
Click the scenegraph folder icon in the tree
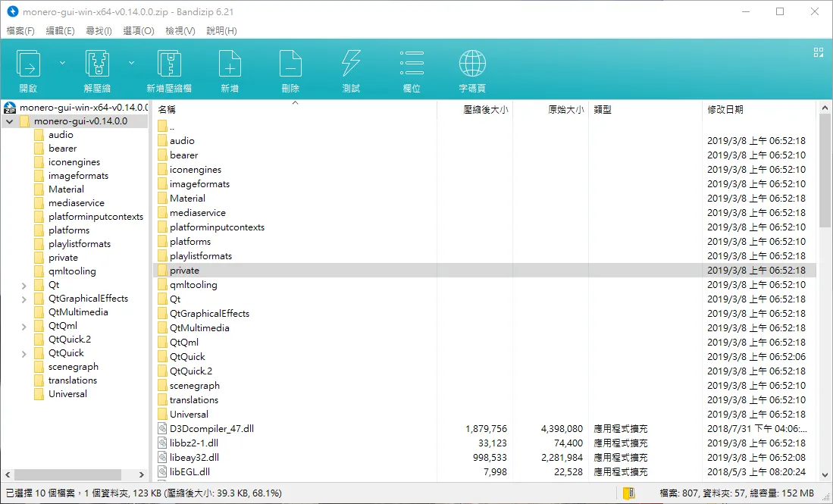tap(39, 367)
